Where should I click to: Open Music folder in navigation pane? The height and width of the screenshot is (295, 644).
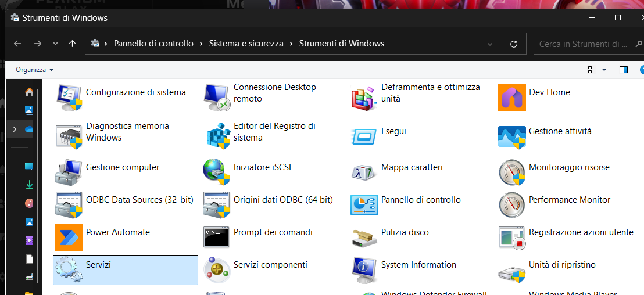click(x=29, y=203)
